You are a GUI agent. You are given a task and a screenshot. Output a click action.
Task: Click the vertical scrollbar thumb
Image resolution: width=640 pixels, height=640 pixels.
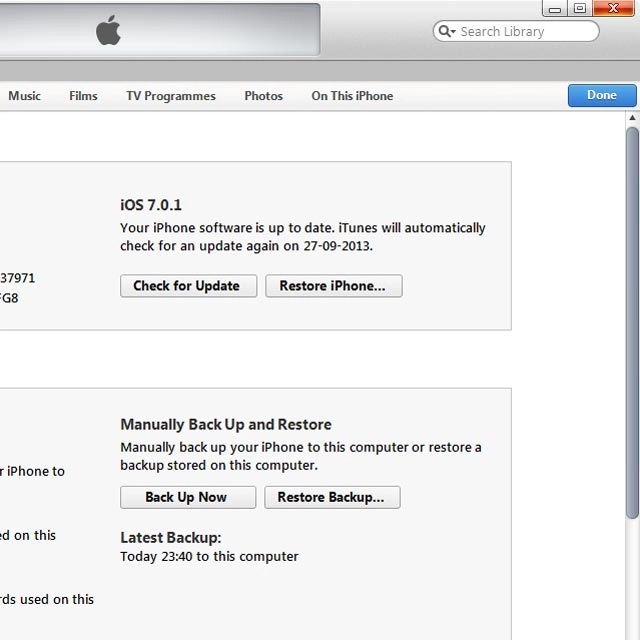(632, 320)
